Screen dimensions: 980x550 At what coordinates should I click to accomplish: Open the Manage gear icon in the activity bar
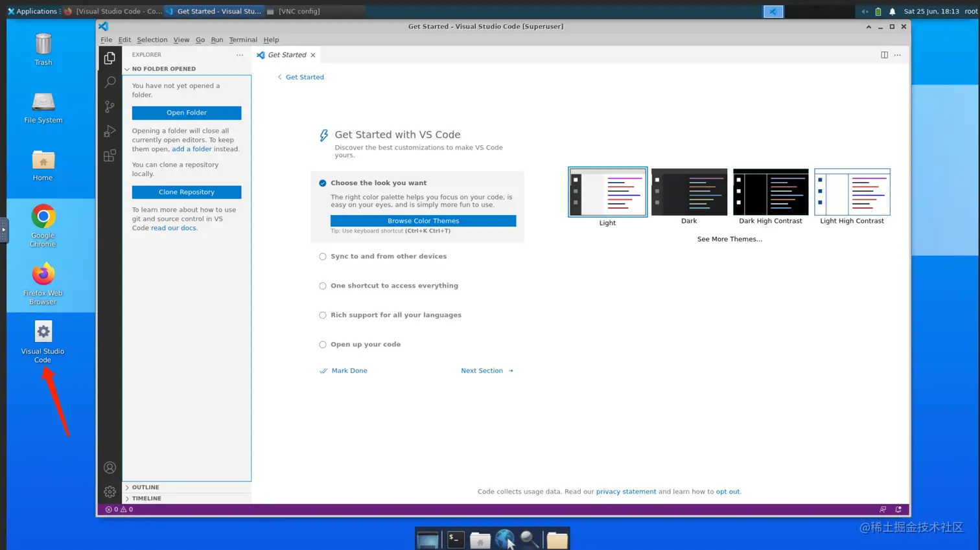coord(110,492)
